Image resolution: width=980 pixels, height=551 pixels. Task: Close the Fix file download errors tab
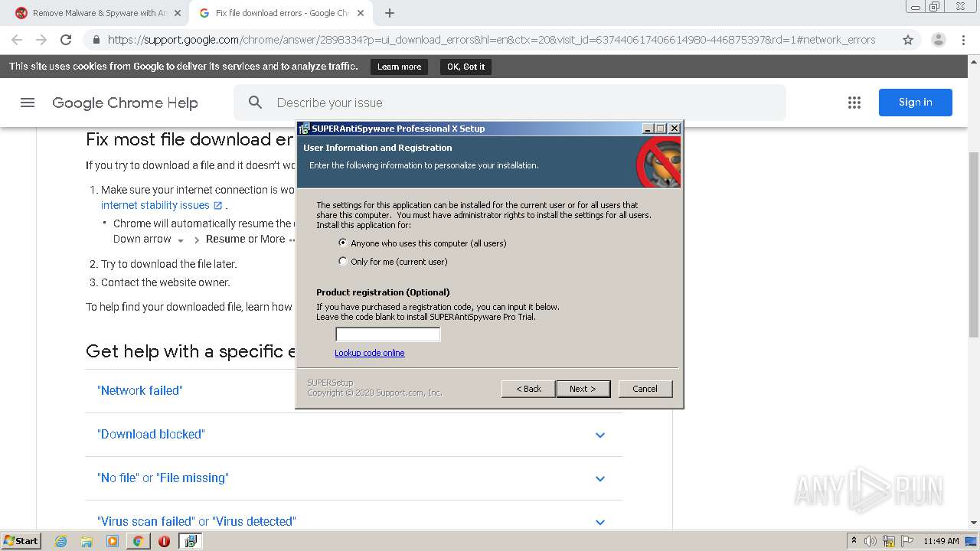click(361, 13)
